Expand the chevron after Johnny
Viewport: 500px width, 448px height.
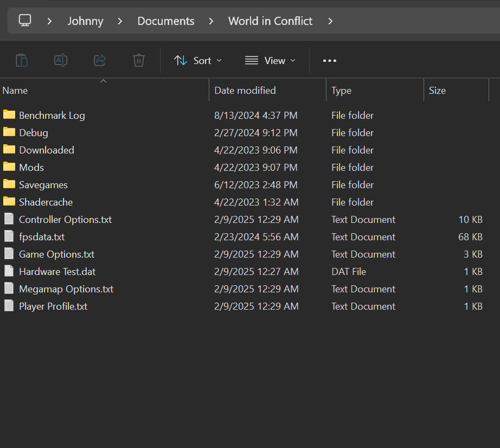pyautogui.click(x=120, y=21)
